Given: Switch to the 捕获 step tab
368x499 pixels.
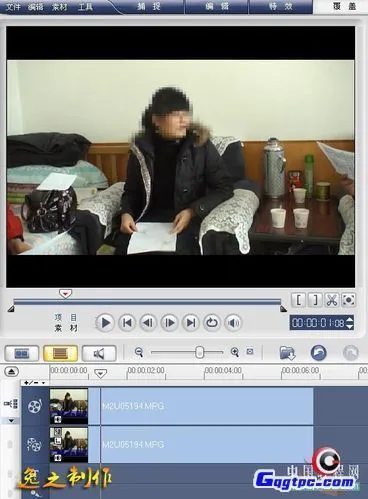Looking at the screenshot, I should (x=149, y=6).
